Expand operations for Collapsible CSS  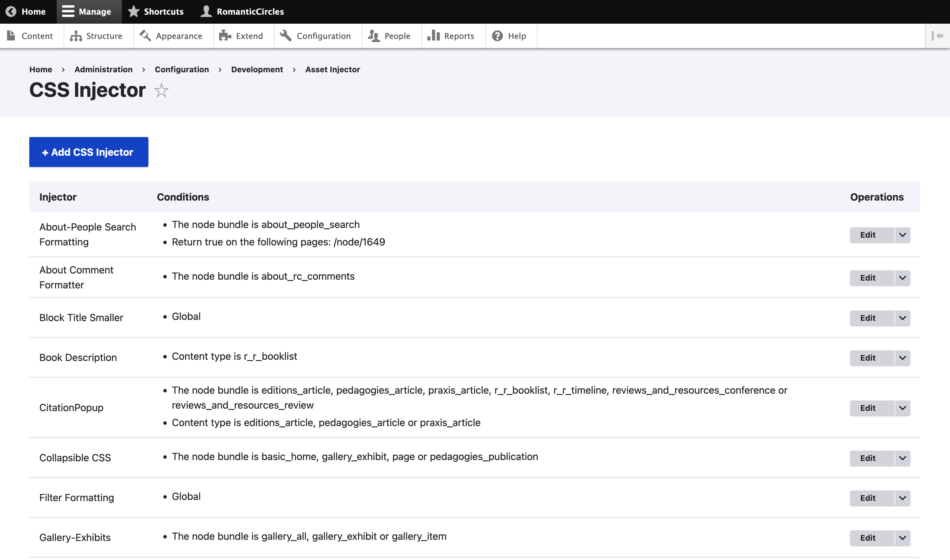[902, 458]
